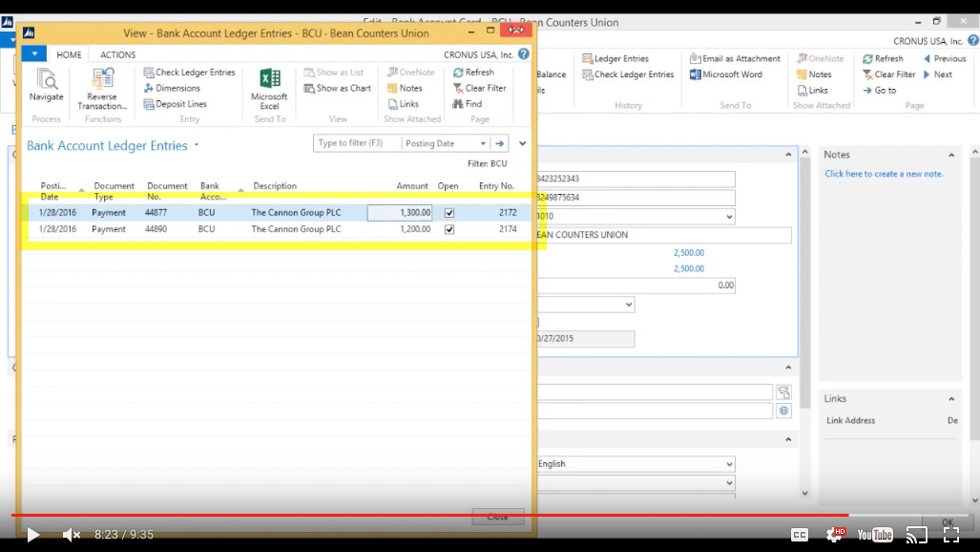The width and height of the screenshot is (980, 552).
Task: Enter fullscreen video mode
Action: point(951,535)
